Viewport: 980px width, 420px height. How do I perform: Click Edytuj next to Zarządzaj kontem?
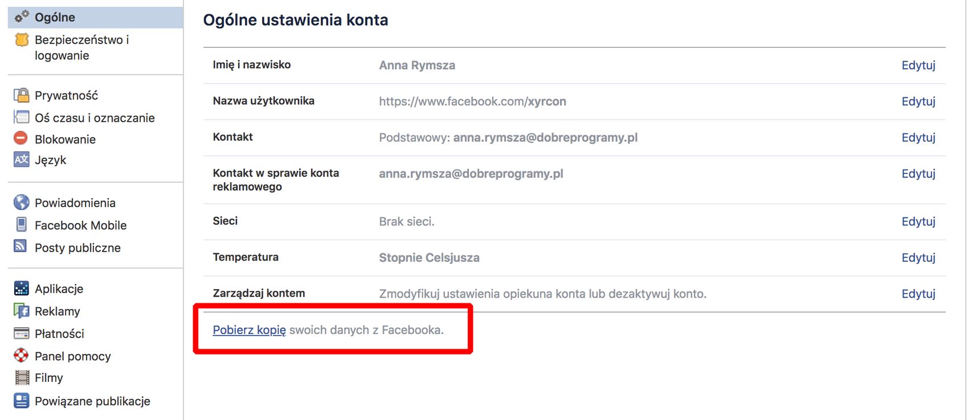(918, 294)
